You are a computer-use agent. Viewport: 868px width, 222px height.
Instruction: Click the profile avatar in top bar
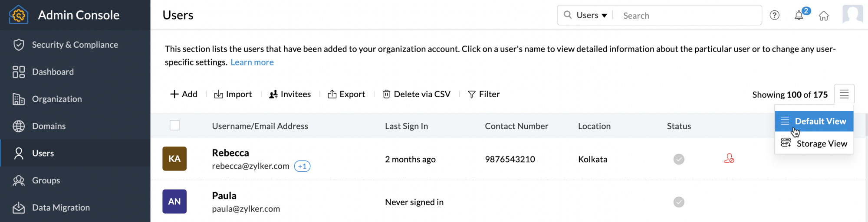[x=852, y=14]
